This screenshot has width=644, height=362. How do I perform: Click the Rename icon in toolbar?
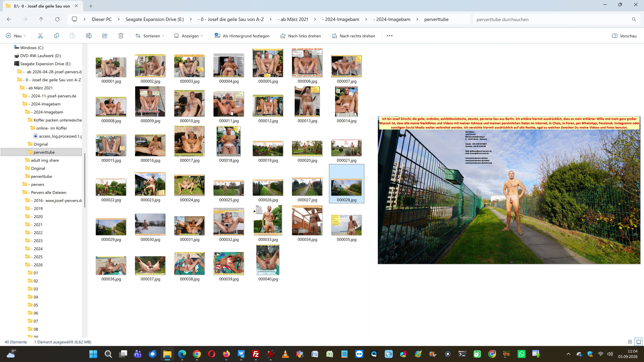click(x=89, y=36)
